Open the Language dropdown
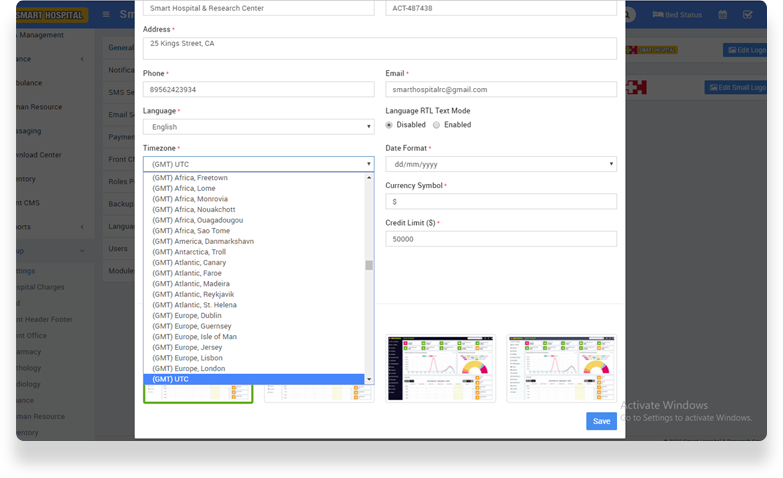Image resolution: width=783 pixels, height=478 pixels. [x=258, y=127]
